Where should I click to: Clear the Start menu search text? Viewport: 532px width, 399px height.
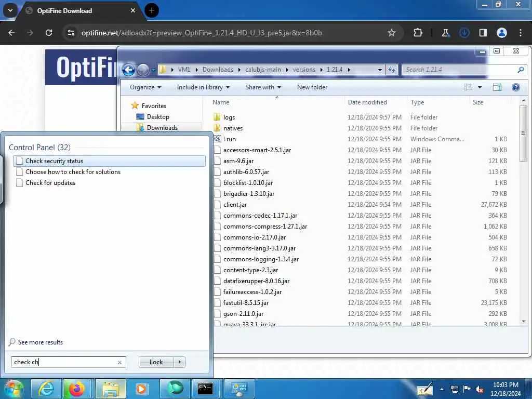click(119, 362)
